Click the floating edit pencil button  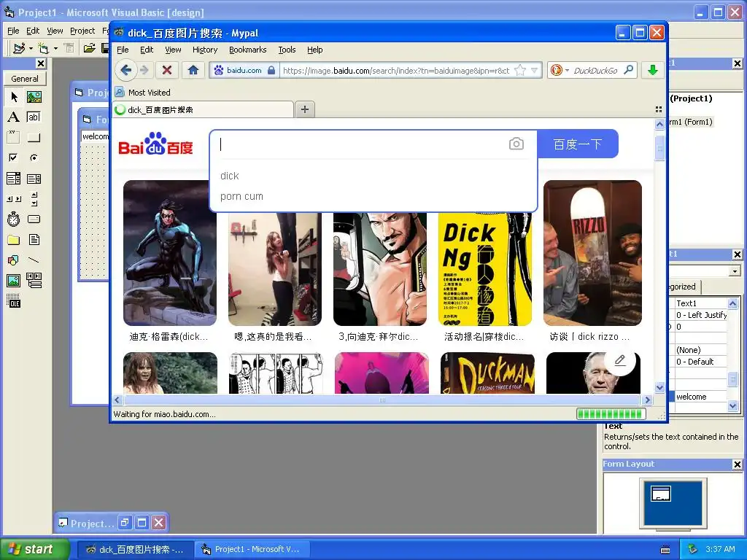click(620, 360)
